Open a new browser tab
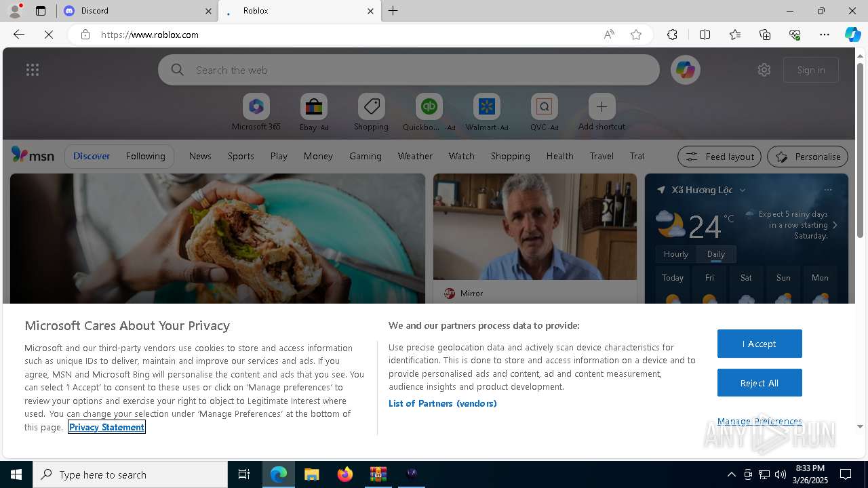Image resolution: width=868 pixels, height=488 pixels. [393, 11]
